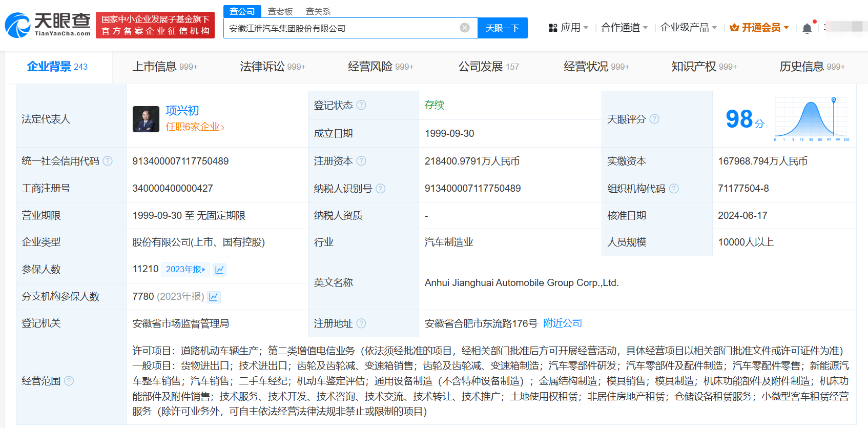Open trend chart icon for 分支机构参保人数
868x428 pixels.
pyautogui.click(x=214, y=297)
